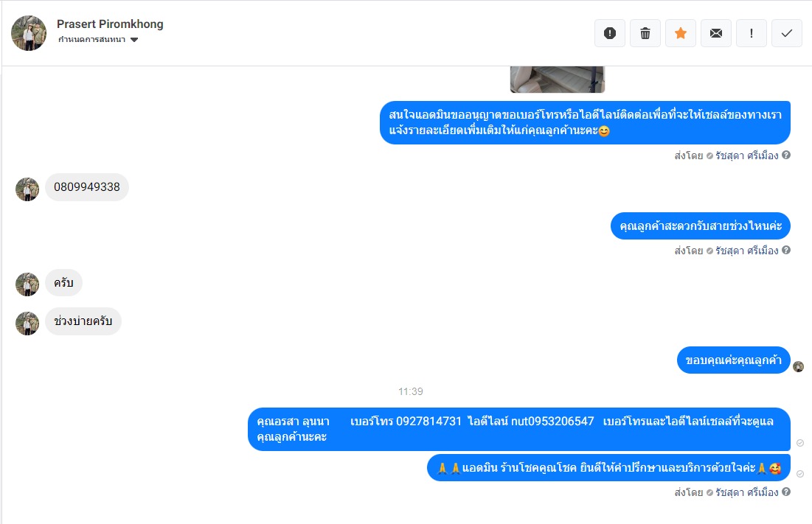Click help icon beside last รัชสุดา ศรีเมือง label

[786, 492]
